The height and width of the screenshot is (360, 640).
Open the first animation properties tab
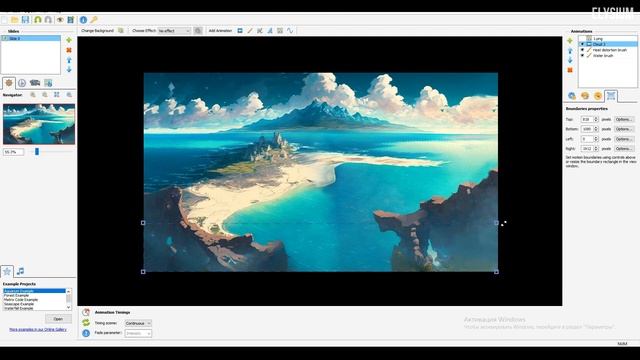572,96
